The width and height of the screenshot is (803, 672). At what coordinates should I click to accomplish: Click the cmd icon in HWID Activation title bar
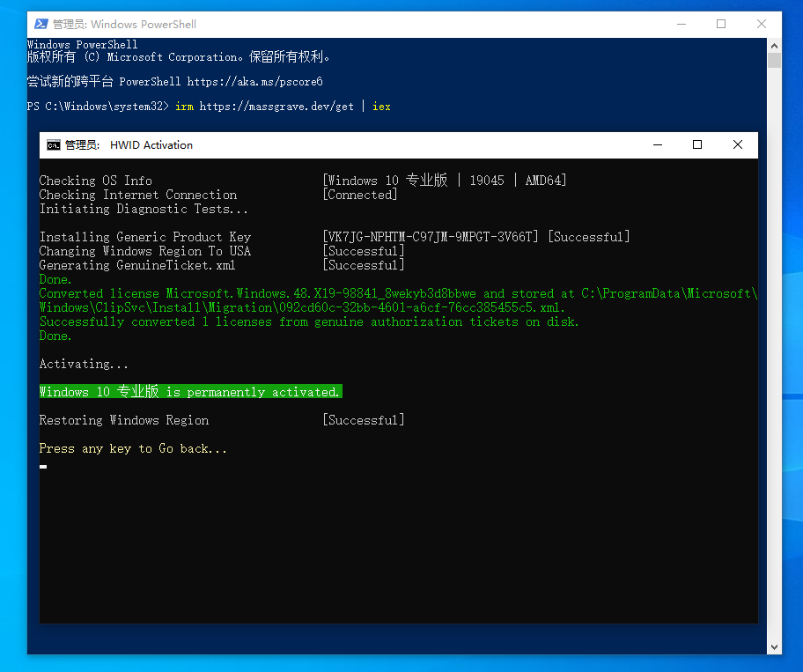pos(53,145)
